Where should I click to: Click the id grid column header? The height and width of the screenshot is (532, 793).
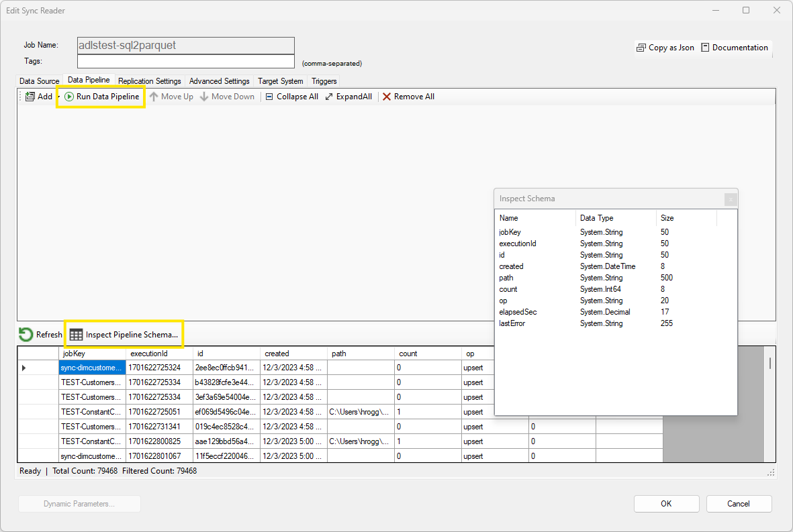coord(226,354)
